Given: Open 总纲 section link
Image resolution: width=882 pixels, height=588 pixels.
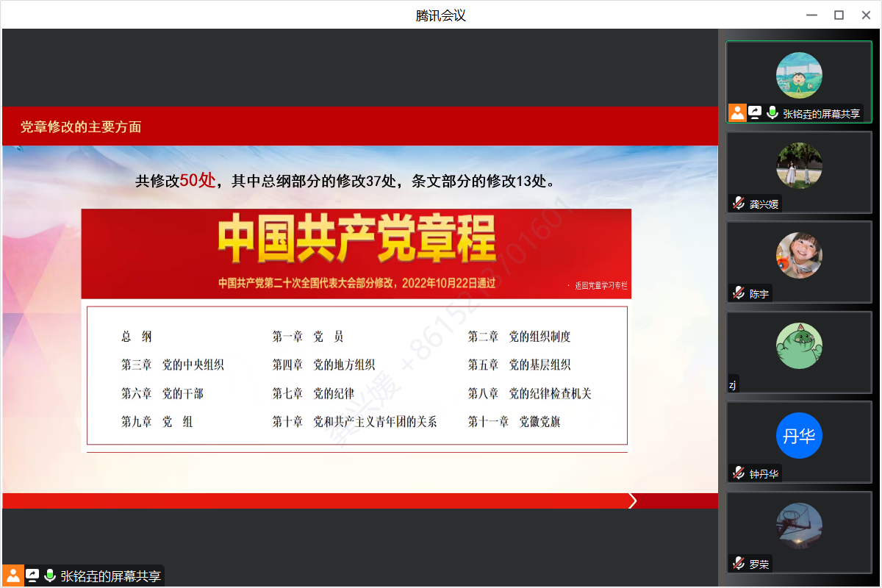Looking at the screenshot, I should [137, 337].
